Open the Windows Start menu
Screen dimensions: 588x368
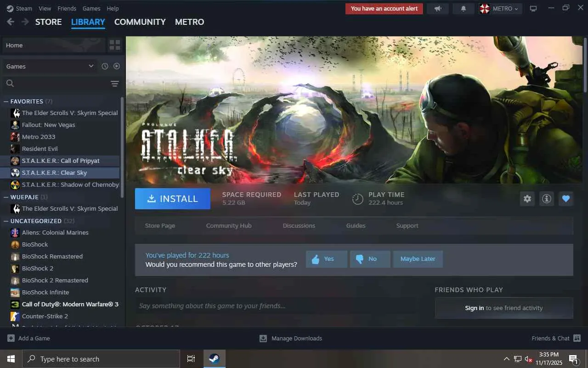pos(11,359)
